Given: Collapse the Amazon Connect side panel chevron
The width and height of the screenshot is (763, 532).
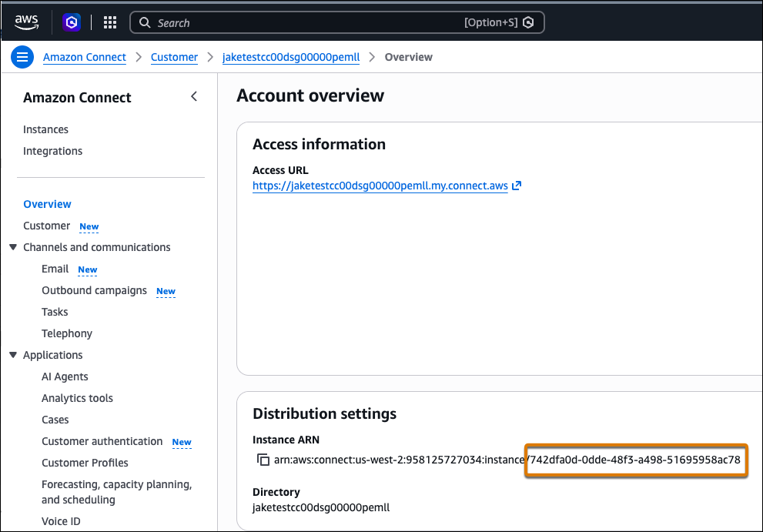Looking at the screenshot, I should 194,96.
